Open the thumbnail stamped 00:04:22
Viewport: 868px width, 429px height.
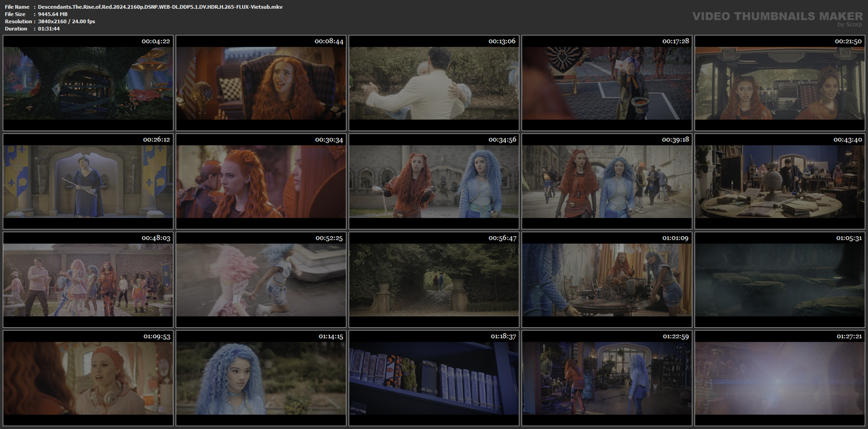(88, 83)
